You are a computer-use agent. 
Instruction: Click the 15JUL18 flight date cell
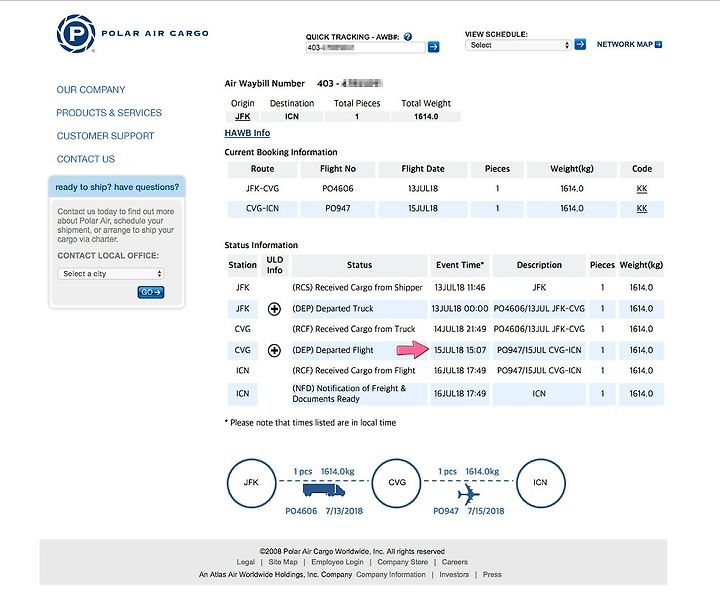[423, 208]
